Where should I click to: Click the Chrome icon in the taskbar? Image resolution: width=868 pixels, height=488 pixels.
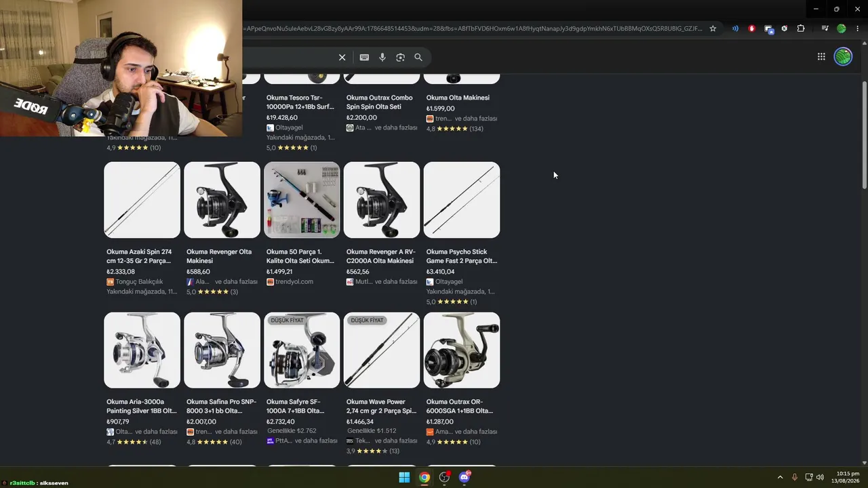click(424, 477)
